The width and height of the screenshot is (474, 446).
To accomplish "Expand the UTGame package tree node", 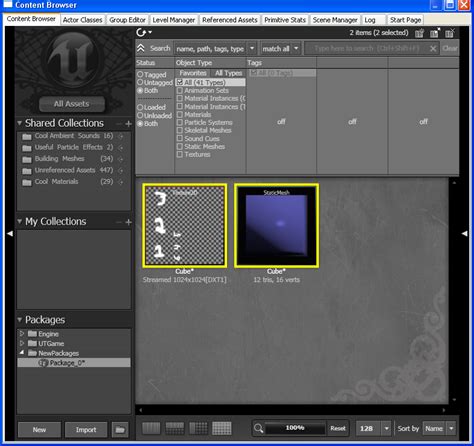I will click(x=22, y=343).
